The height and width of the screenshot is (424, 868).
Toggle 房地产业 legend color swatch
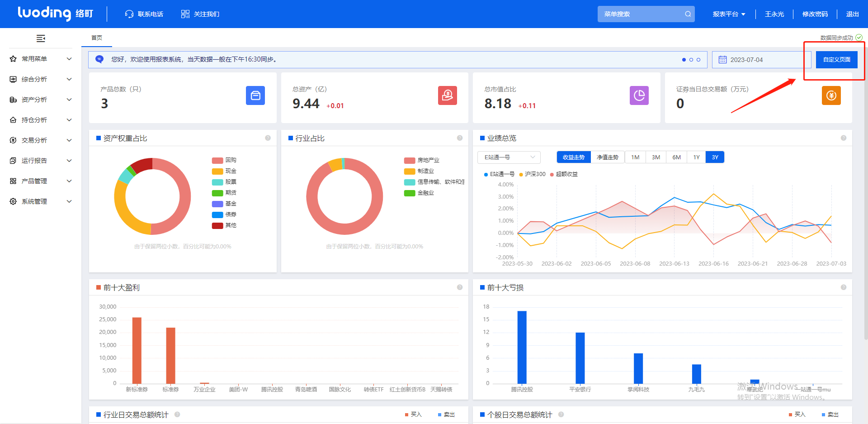(x=410, y=160)
